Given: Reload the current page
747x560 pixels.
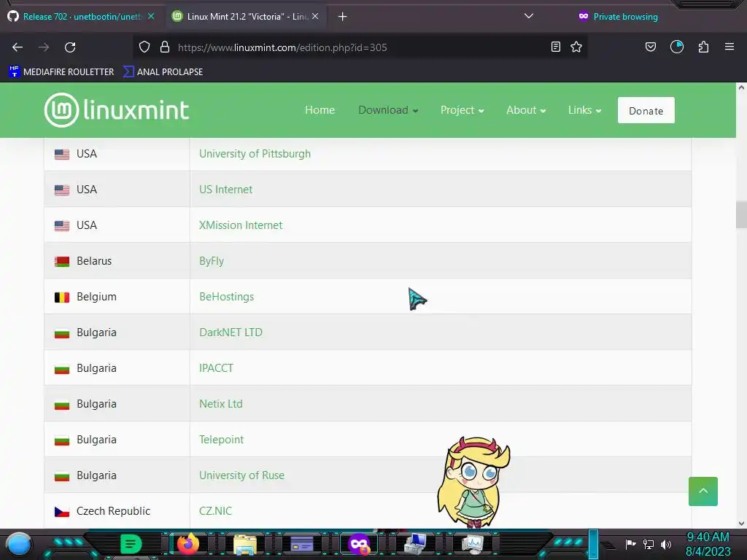Looking at the screenshot, I should click(70, 47).
